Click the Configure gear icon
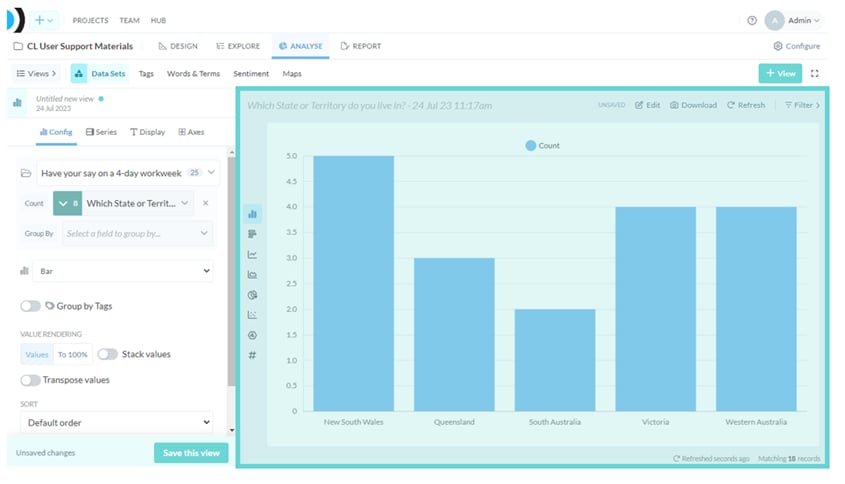Viewport: 845px width, 484px height. pyautogui.click(x=778, y=46)
